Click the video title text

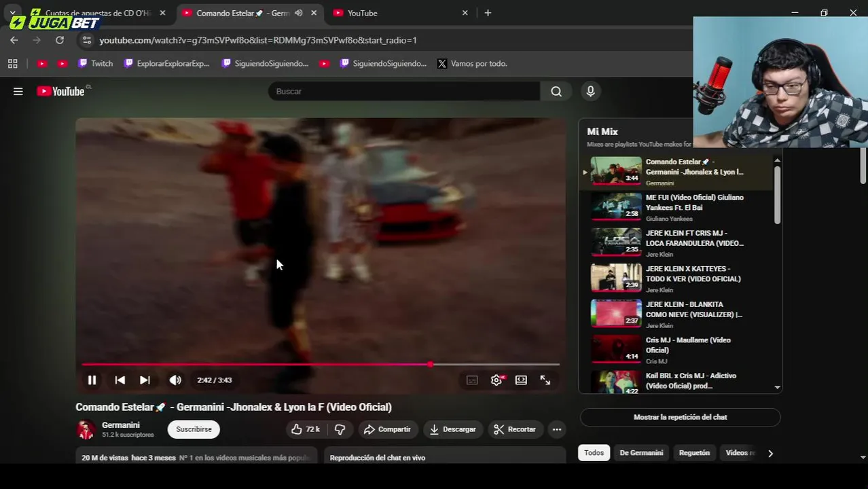point(234,407)
